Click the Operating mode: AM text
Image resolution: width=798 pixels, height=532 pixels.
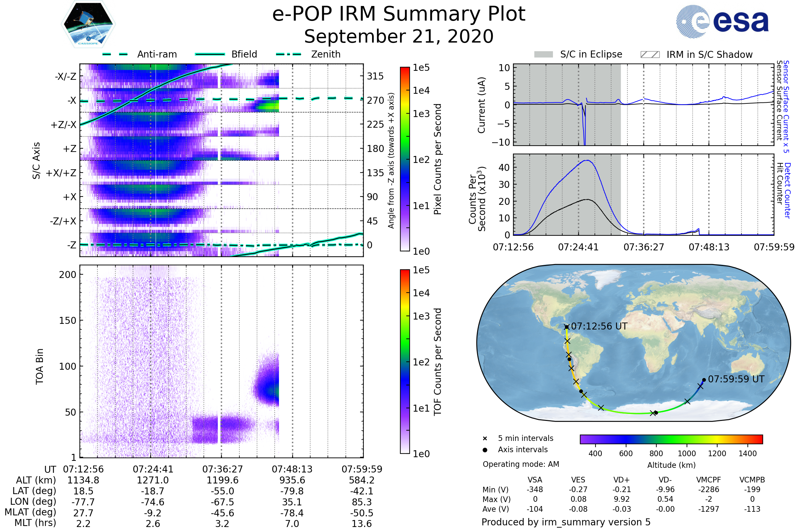tap(521, 464)
